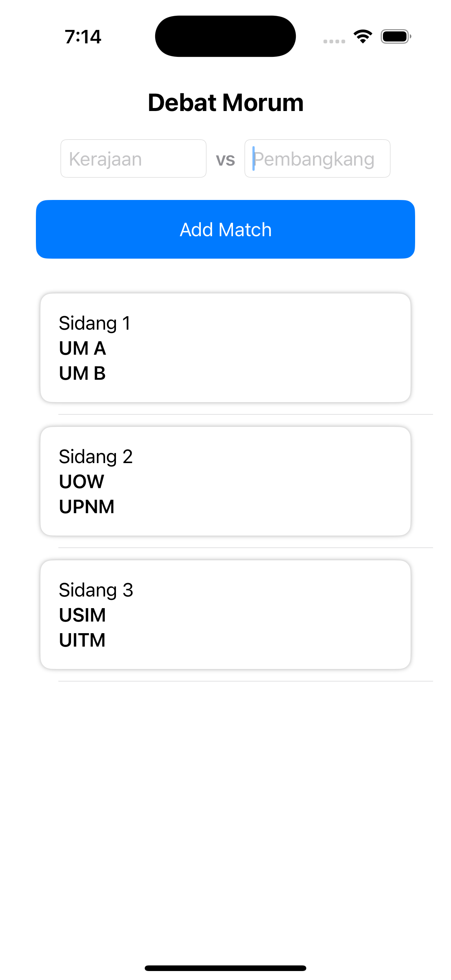Select team UITM in Sidang 3
The width and height of the screenshot is (451, 980).
(x=82, y=640)
